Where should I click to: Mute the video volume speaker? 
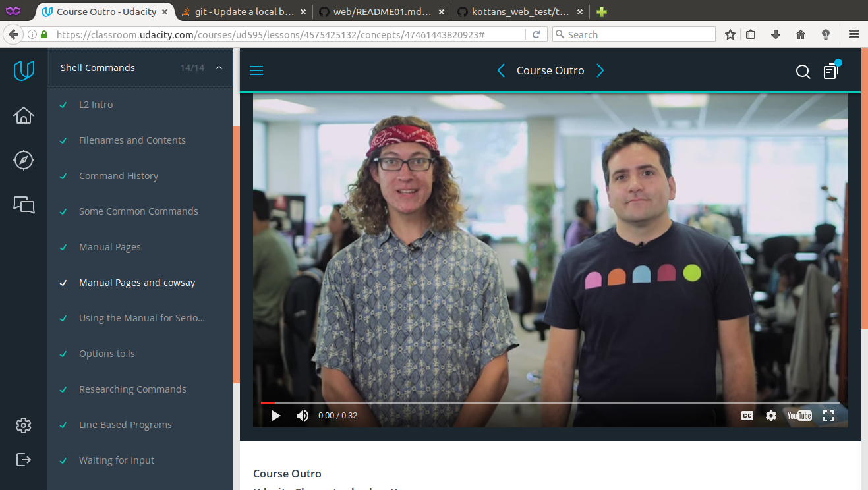tap(303, 416)
